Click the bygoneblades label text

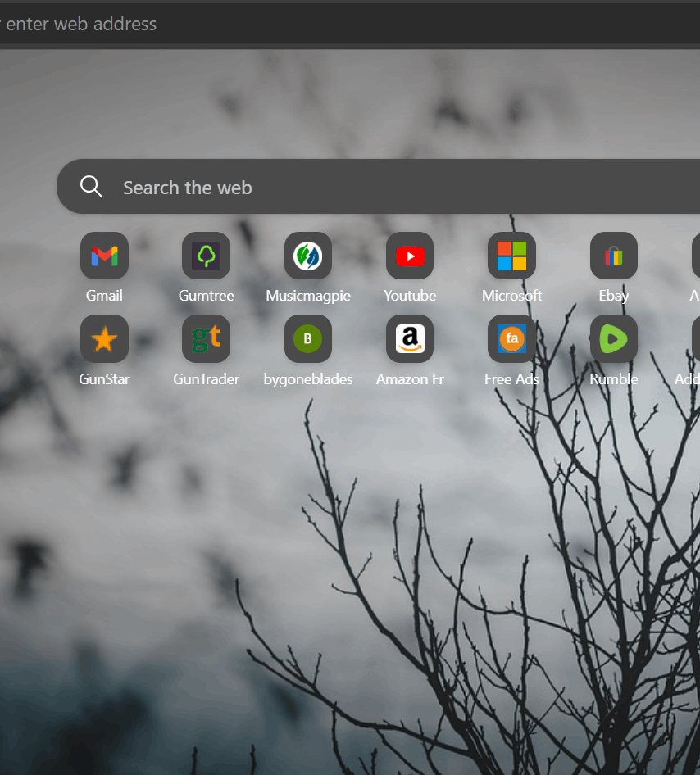point(308,379)
